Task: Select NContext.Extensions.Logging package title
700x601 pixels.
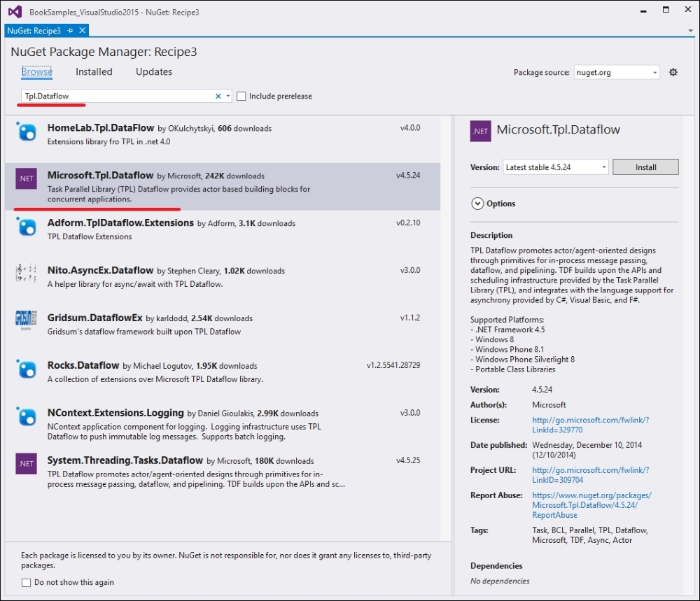Action: tap(115, 413)
